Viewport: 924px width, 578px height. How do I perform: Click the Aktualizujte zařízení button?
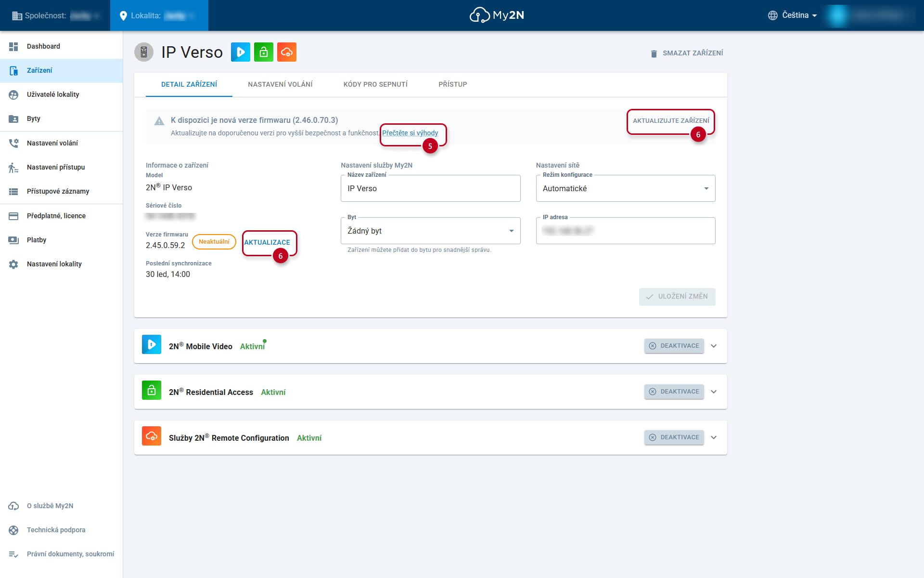tap(671, 120)
